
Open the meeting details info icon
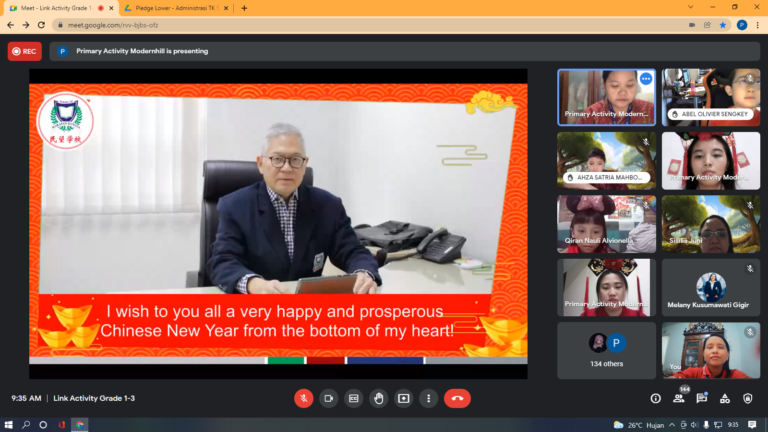(655, 398)
